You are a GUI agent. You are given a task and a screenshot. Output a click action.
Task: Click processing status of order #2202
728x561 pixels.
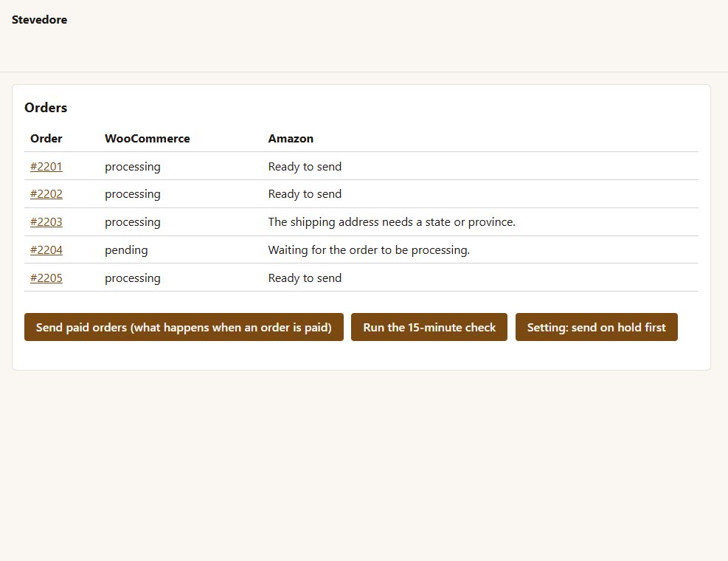click(x=132, y=194)
